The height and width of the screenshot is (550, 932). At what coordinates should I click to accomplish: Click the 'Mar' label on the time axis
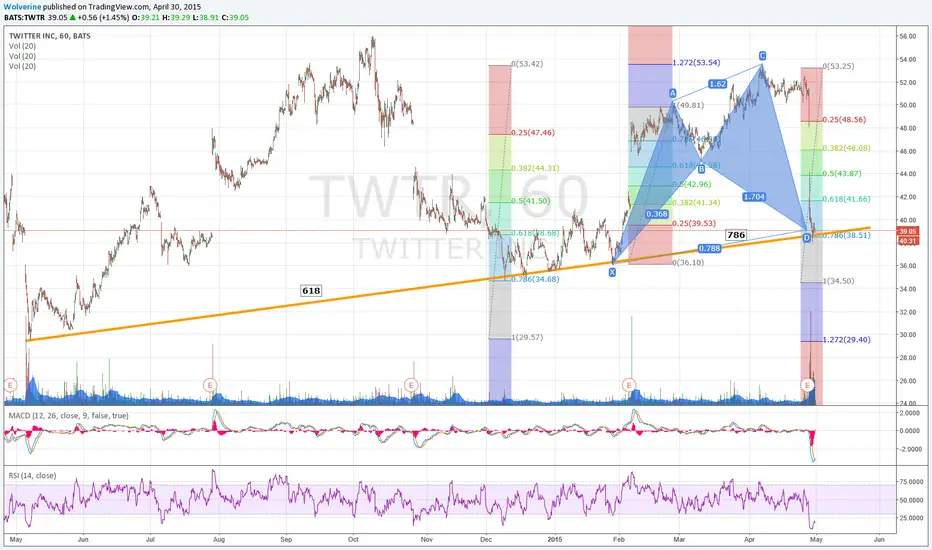click(679, 539)
